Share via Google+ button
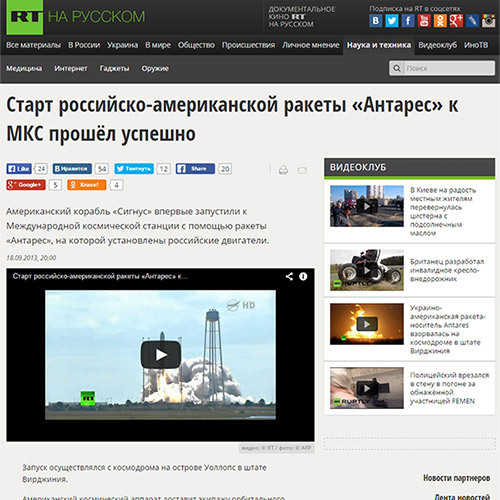This screenshot has height=500, width=500. pyautogui.click(x=26, y=185)
